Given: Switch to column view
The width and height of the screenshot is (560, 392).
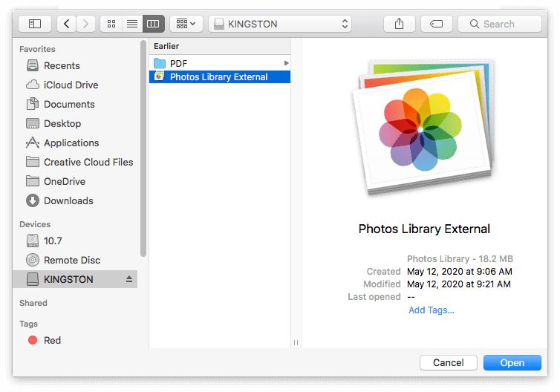Looking at the screenshot, I should point(153,24).
